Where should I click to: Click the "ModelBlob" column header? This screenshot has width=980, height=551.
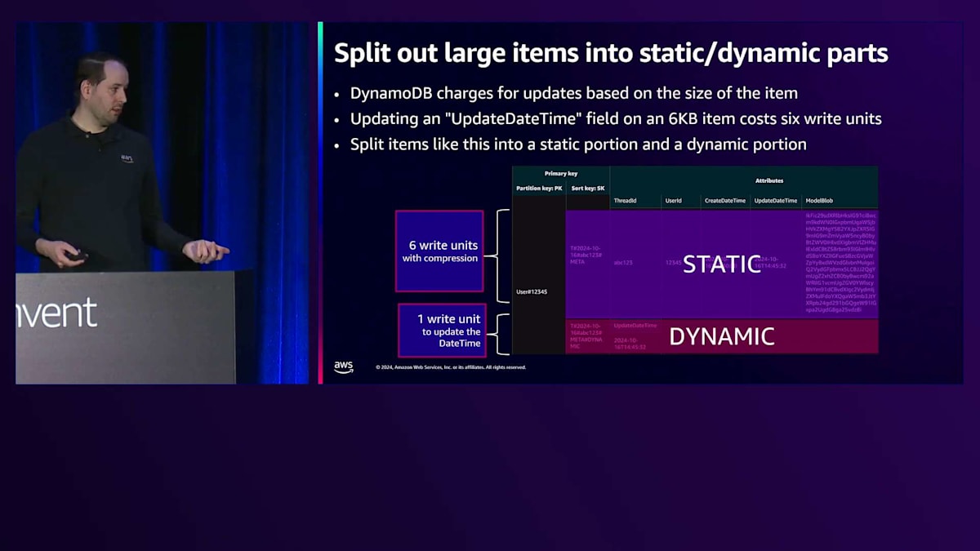tap(819, 201)
